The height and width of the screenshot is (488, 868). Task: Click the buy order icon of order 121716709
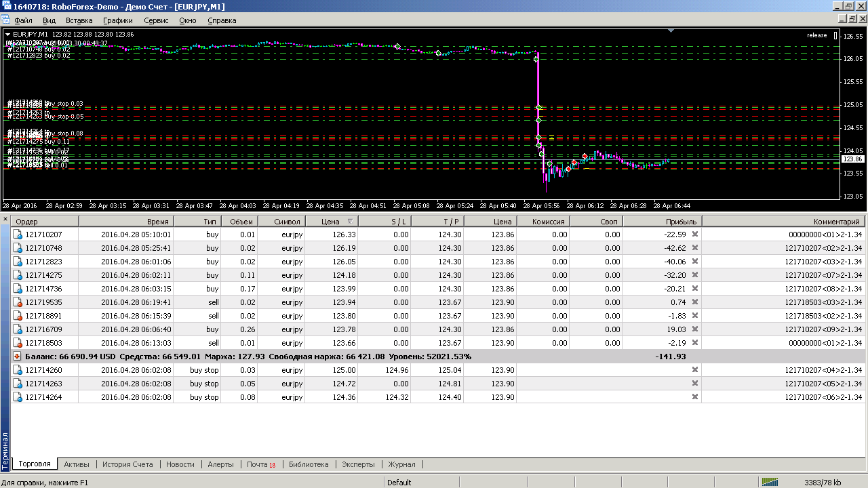coord(18,329)
